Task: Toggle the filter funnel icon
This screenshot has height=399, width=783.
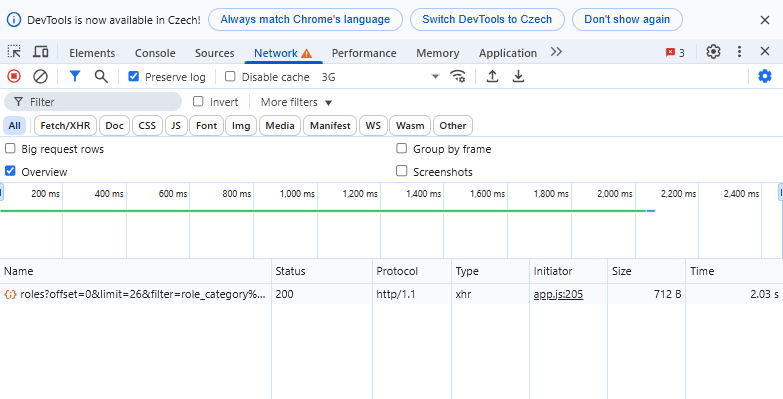Action: [75, 76]
